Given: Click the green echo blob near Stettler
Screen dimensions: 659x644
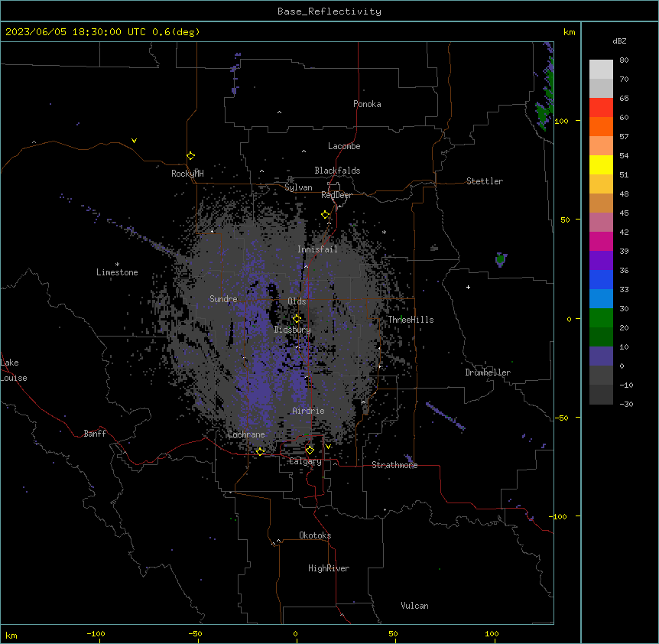Looking at the screenshot, I should [x=501, y=259].
